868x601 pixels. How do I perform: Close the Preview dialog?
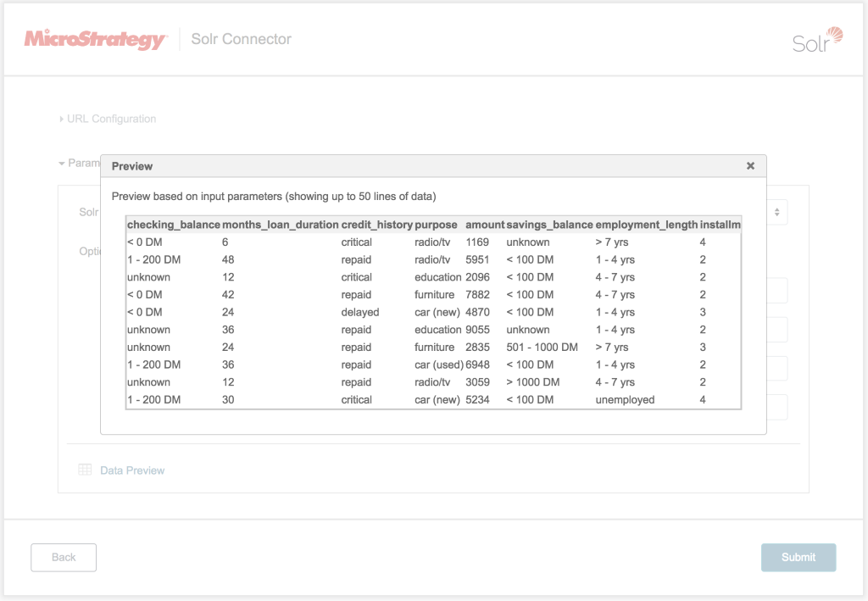[x=750, y=166]
